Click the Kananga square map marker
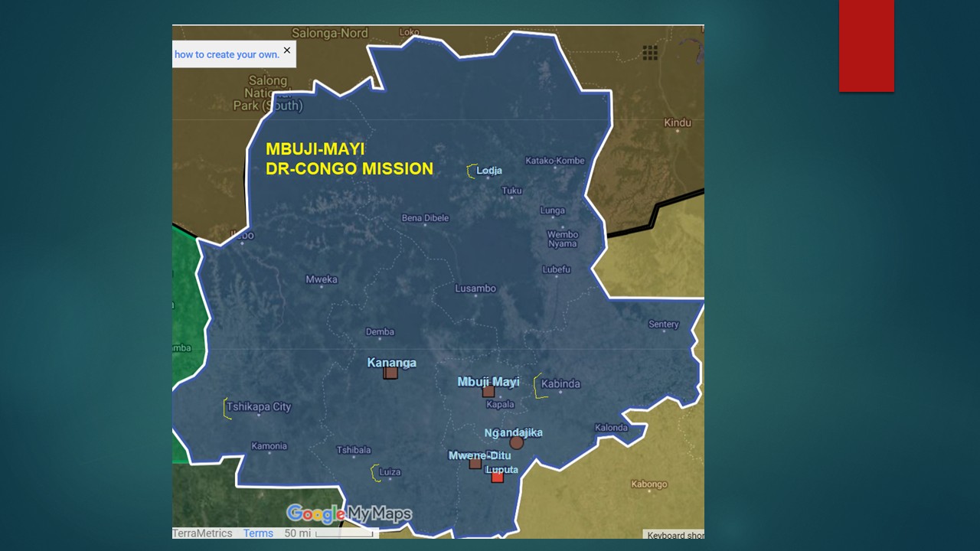 pyautogui.click(x=390, y=373)
